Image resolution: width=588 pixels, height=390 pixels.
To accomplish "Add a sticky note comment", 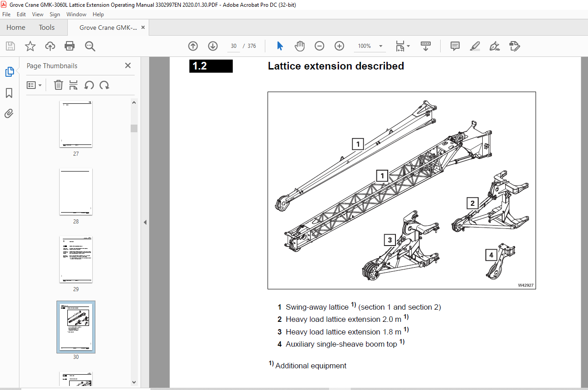I will [x=455, y=46].
